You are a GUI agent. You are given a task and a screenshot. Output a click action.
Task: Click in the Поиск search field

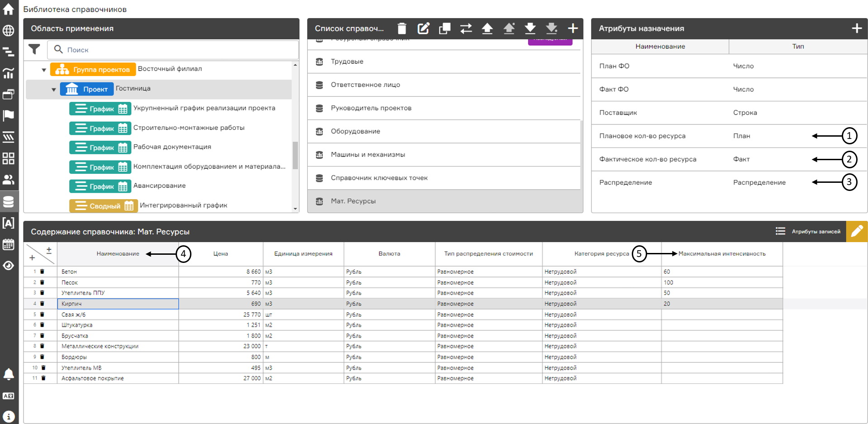[x=173, y=50]
